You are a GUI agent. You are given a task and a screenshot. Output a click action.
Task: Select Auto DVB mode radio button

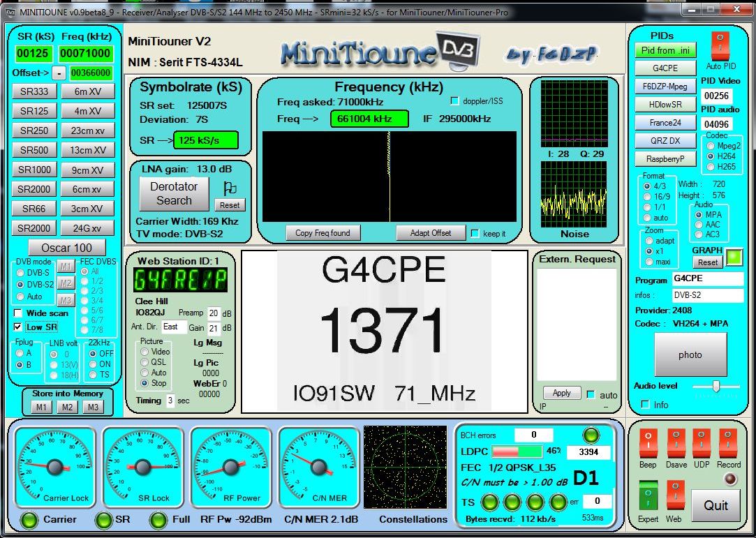point(20,297)
